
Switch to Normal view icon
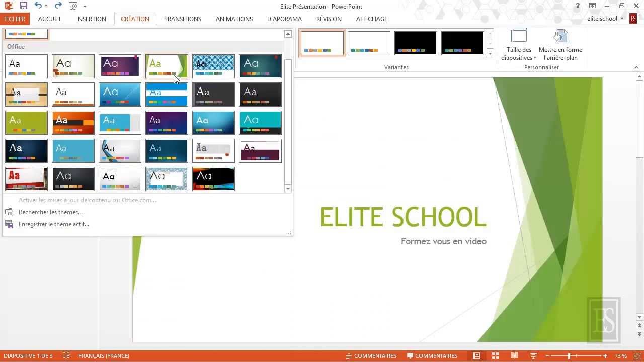pos(476,356)
